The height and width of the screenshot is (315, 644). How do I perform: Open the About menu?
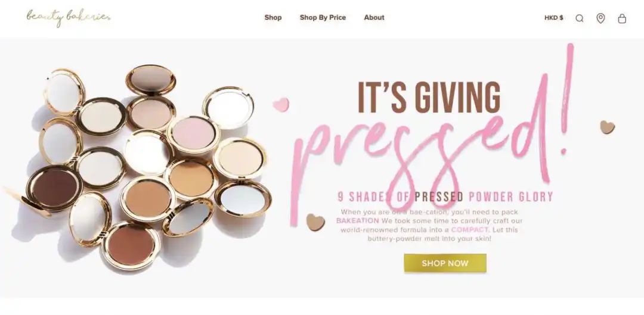pyautogui.click(x=374, y=18)
